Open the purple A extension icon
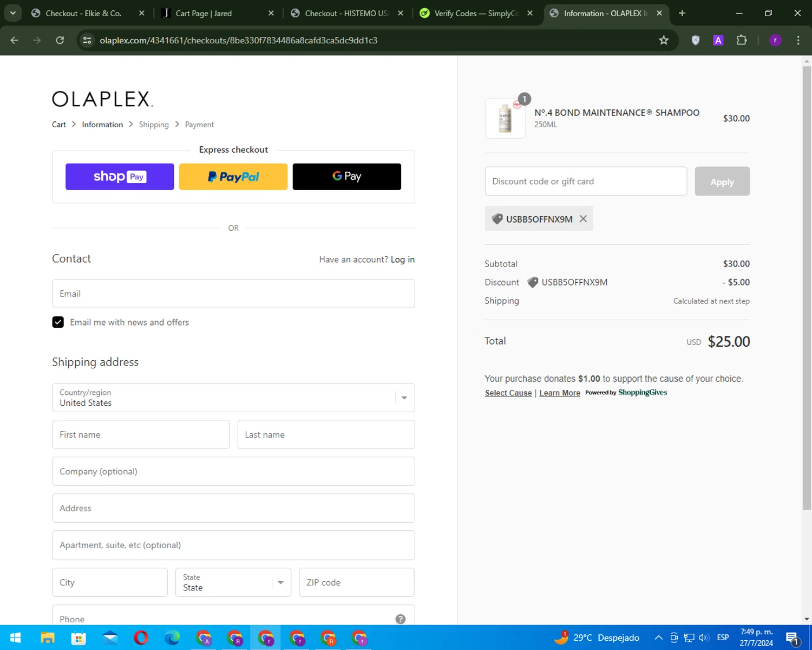This screenshot has width=812, height=650. point(718,40)
